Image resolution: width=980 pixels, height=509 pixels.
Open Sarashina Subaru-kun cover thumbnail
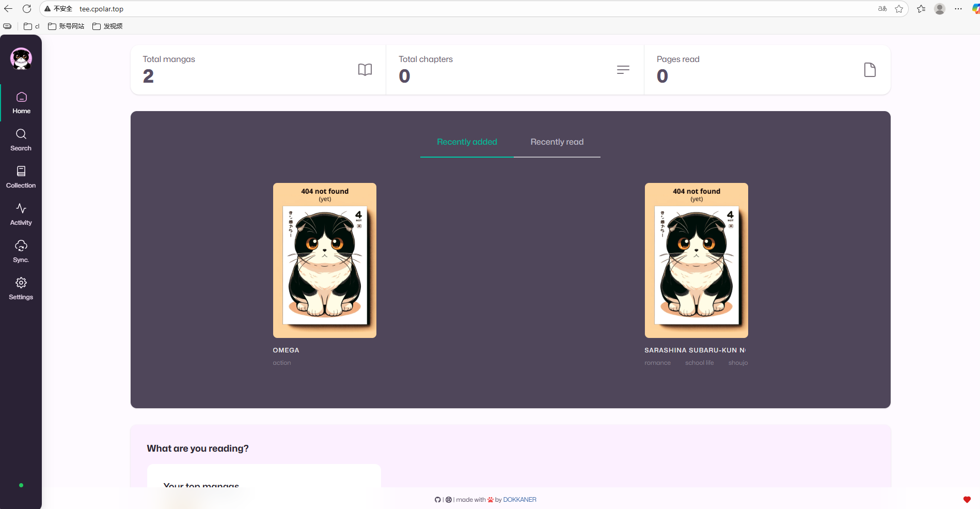pyautogui.click(x=696, y=260)
